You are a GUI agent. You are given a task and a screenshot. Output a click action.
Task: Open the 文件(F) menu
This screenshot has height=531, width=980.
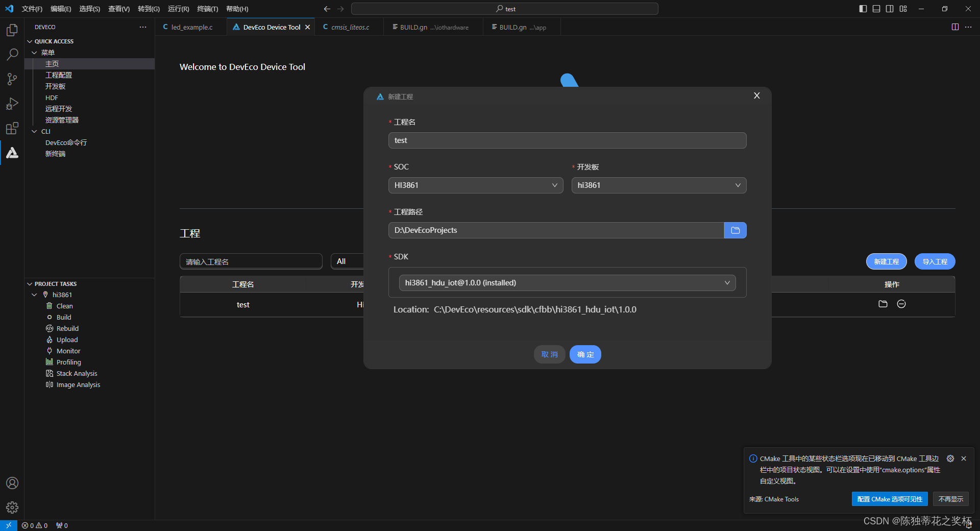point(32,9)
